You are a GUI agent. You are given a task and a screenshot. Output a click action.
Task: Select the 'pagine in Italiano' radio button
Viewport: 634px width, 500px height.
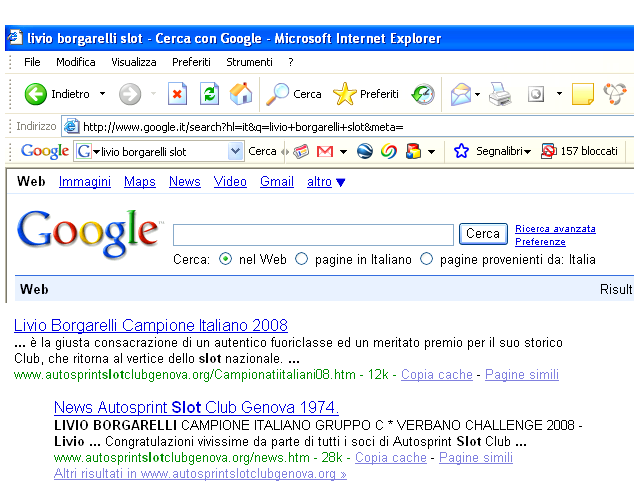click(x=301, y=259)
